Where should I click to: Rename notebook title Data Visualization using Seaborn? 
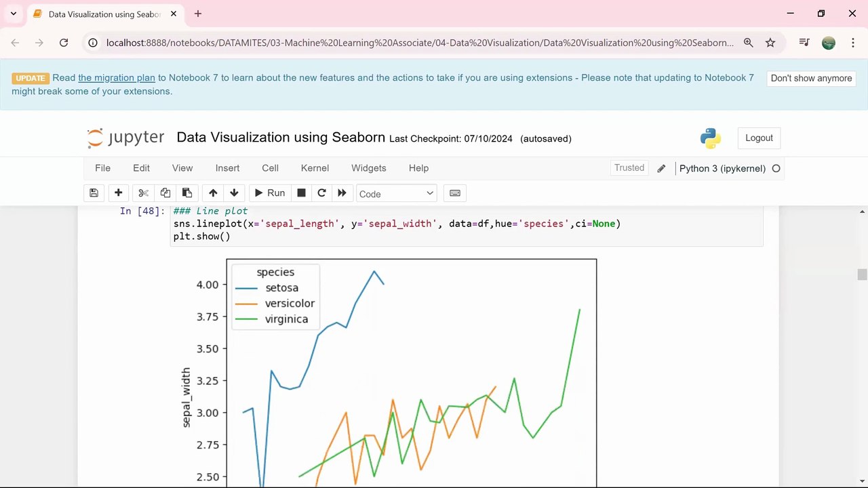click(x=281, y=138)
